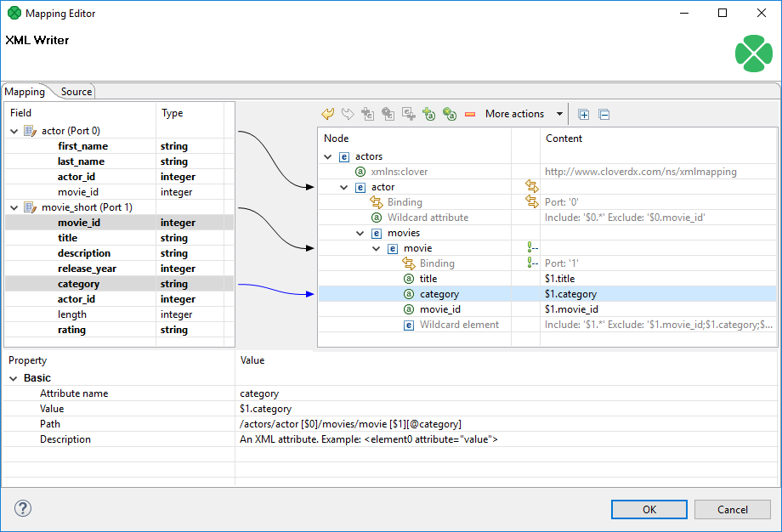The image size is (782, 532).
Task: Collapse the Basic property section
Action: tap(13, 378)
